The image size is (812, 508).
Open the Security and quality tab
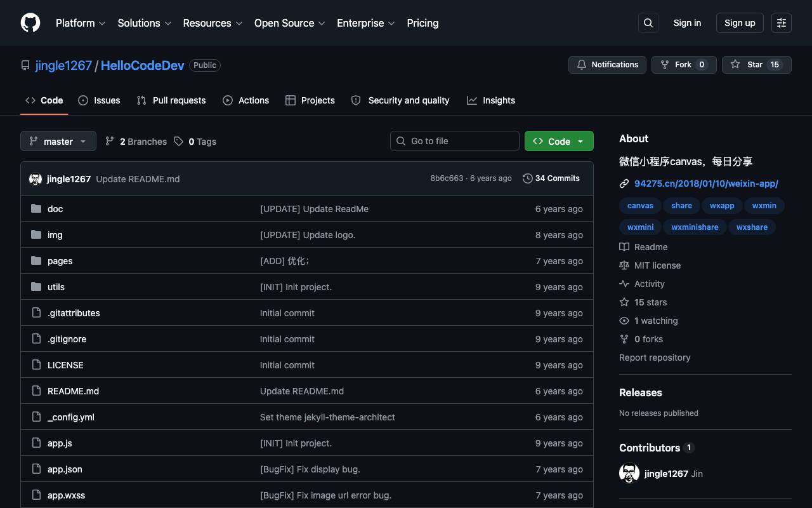(400, 100)
